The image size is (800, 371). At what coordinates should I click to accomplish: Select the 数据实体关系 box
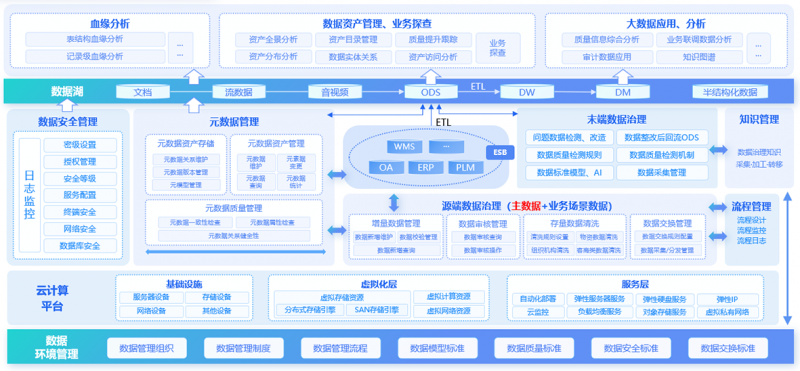point(353,57)
